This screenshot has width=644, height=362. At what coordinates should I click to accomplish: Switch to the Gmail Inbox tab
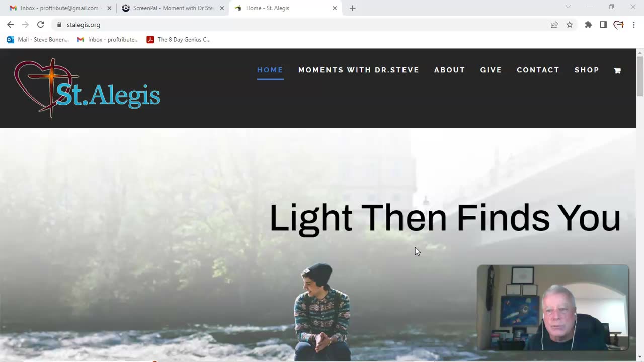[x=60, y=8]
